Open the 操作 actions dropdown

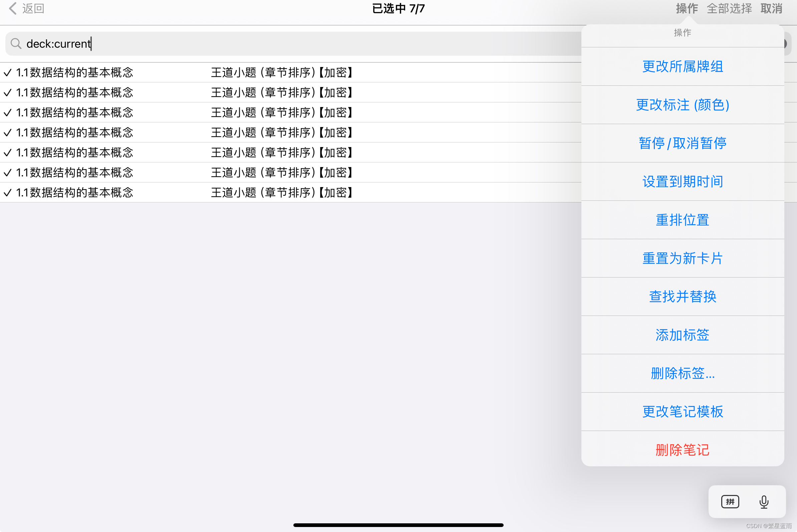click(686, 8)
